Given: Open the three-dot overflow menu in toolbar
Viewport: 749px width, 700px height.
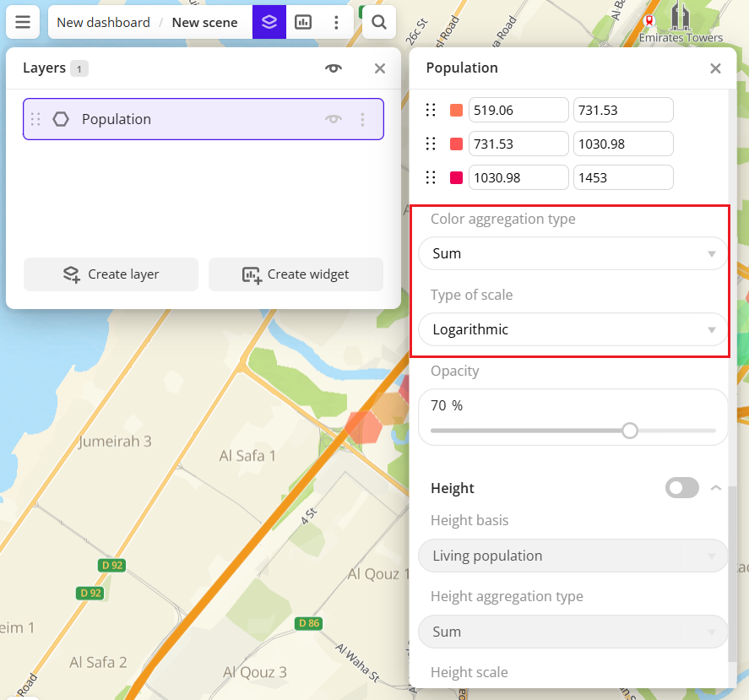Looking at the screenshot, I should (336, 22).
